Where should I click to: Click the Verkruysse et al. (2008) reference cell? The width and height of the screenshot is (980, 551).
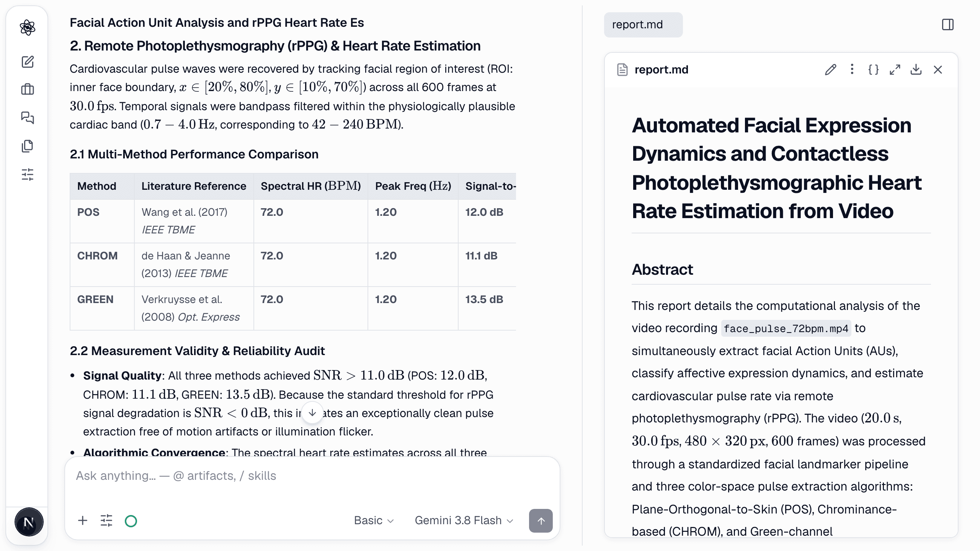[x=194, y=308]
